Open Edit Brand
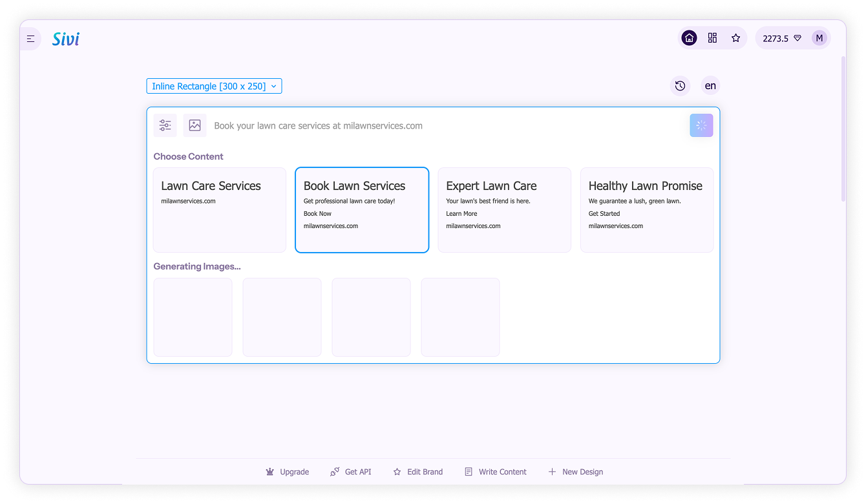The width and height of the screenshot is (866, 504). [x=418, y=472]
